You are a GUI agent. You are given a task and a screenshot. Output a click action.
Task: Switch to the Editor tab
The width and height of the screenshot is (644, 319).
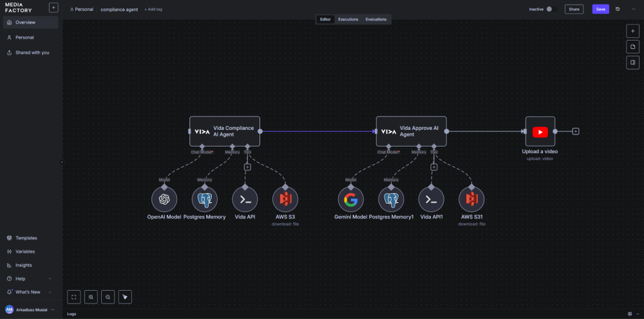click(x=325, y=19)
